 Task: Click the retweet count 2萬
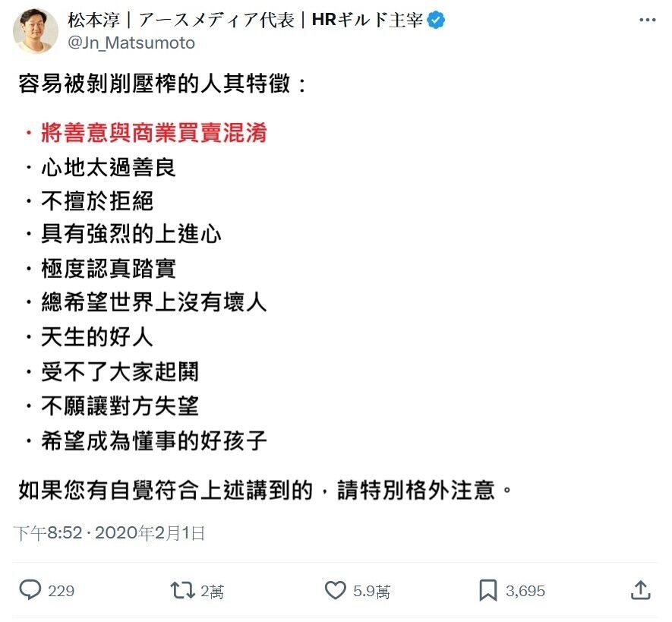click(x=212, y=591)
